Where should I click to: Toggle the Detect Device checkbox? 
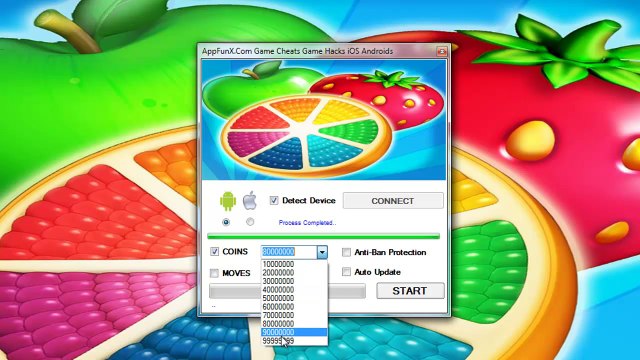tap(274, 200)
